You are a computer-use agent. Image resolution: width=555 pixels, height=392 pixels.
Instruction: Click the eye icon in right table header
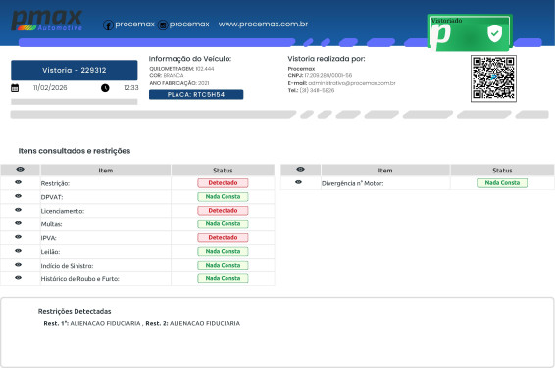pyautogui.click(x=300, y=170)
